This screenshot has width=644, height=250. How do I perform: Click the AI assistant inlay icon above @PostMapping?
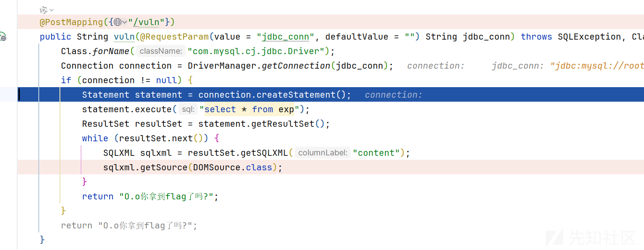[43, 10]
